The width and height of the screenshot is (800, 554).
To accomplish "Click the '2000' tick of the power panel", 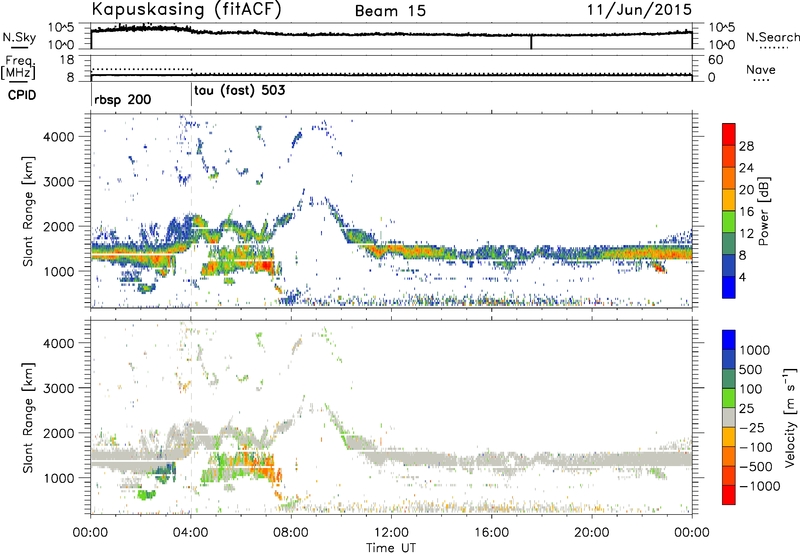I will coord(59,226).
